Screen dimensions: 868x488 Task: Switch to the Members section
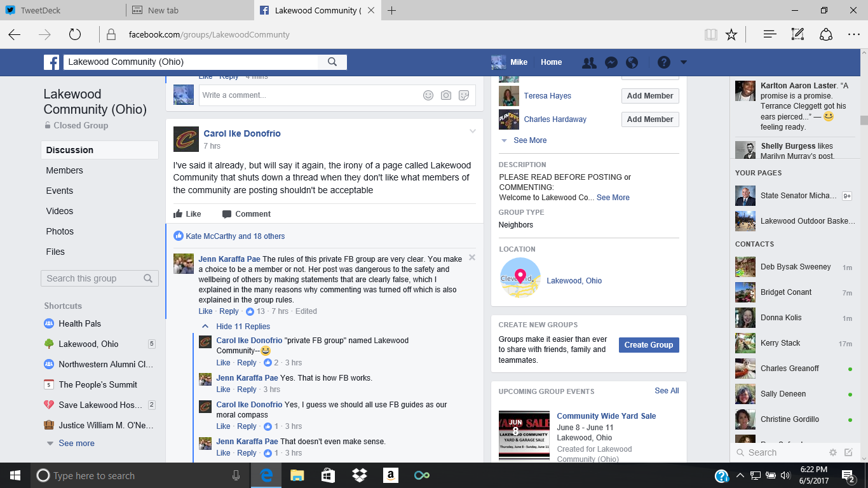pos(64,170)
